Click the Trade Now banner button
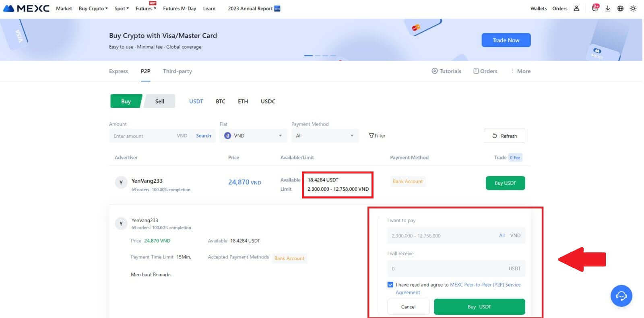 [x=506, y=40]
